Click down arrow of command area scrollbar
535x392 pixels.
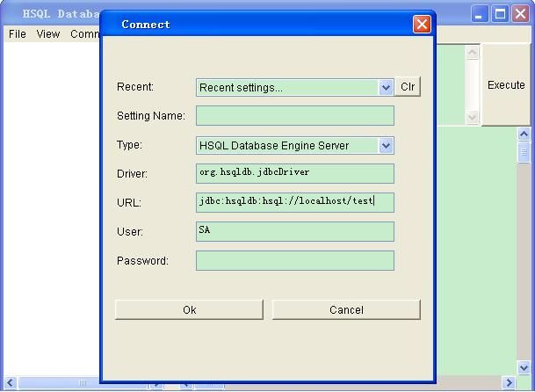point(473,117)
